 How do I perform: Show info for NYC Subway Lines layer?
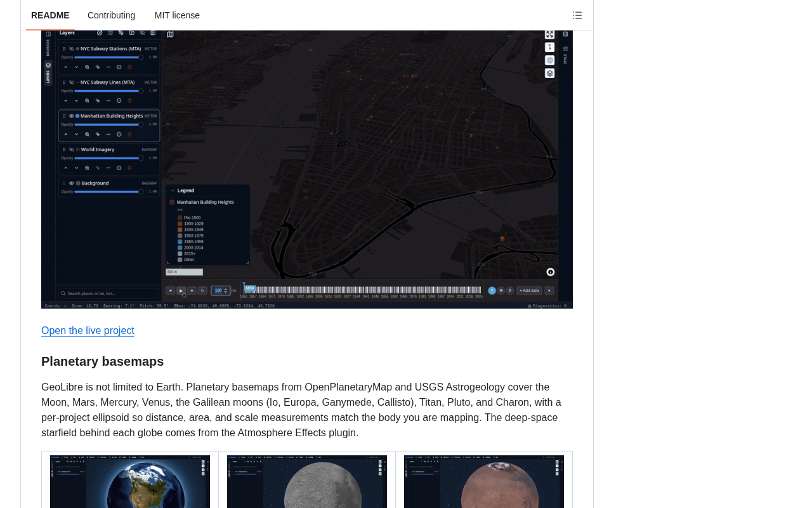pyautogui.click(x=119, y=100)
